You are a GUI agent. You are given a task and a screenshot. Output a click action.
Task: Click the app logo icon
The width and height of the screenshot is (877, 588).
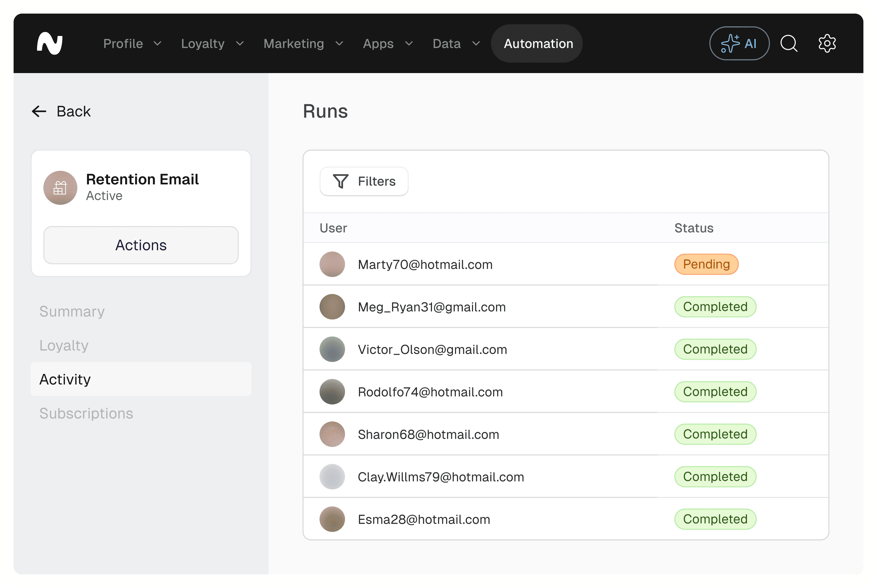tap(50, 44)
